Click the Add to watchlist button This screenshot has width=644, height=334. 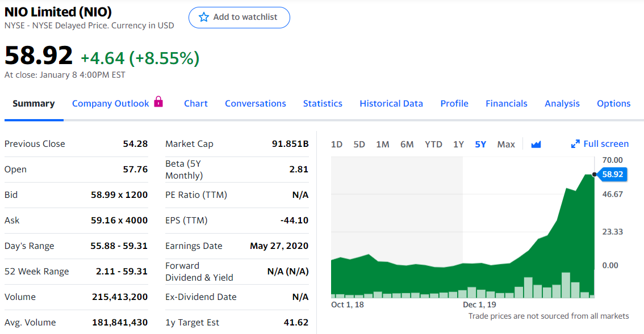pos(240,18)
